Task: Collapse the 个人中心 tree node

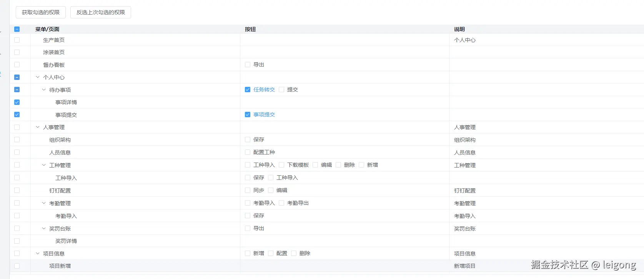Action: pos(38,77)
